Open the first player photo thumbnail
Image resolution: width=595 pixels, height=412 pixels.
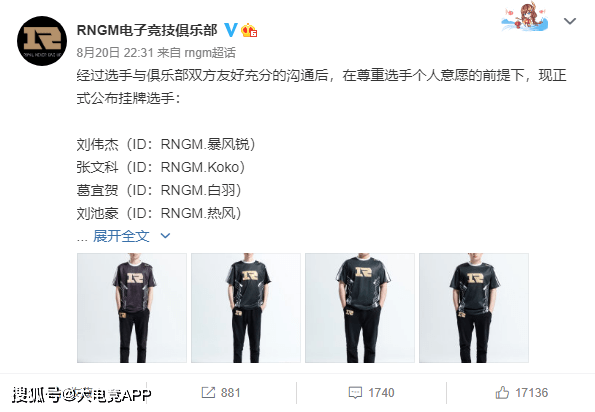(132, 308)
